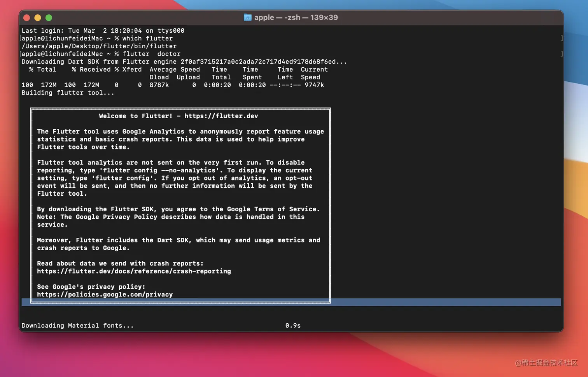Click the 'Read about data we send' line
The width and height of the screenshot is (588, 377).
click(120, 264)
